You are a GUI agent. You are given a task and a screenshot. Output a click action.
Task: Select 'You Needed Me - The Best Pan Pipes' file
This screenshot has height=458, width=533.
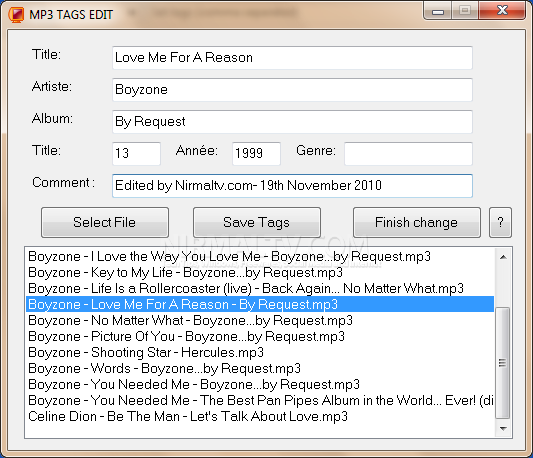(x=260, y=400)
